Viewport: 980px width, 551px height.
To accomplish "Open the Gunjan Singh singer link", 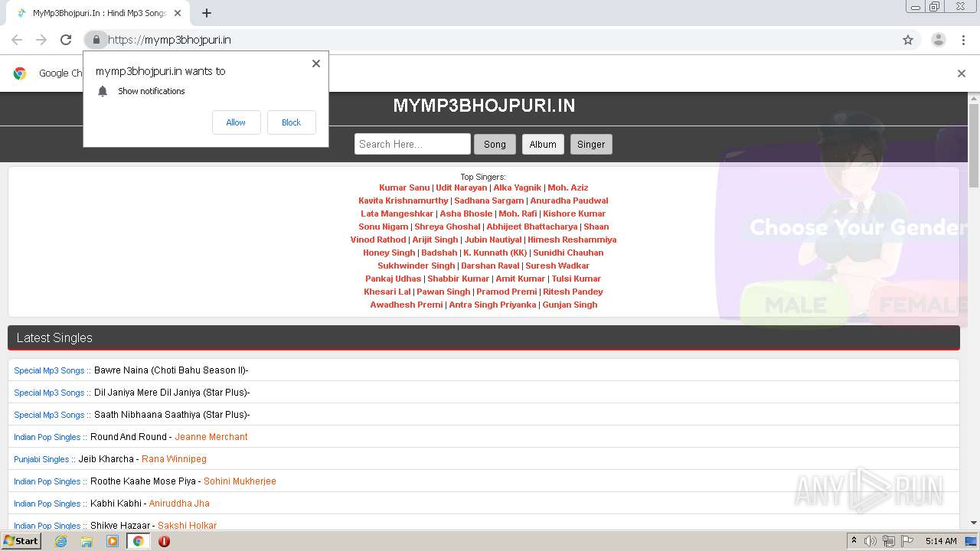I will coord(570,305).
